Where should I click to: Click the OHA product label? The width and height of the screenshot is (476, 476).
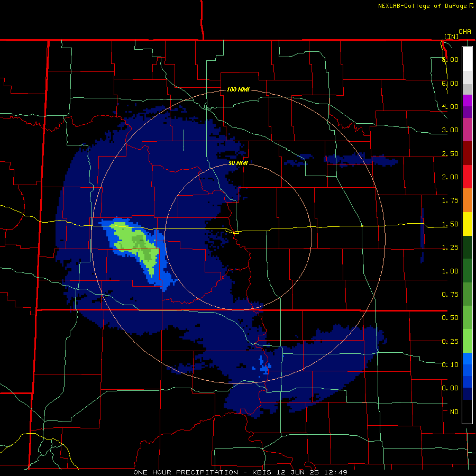click(465, 32)
